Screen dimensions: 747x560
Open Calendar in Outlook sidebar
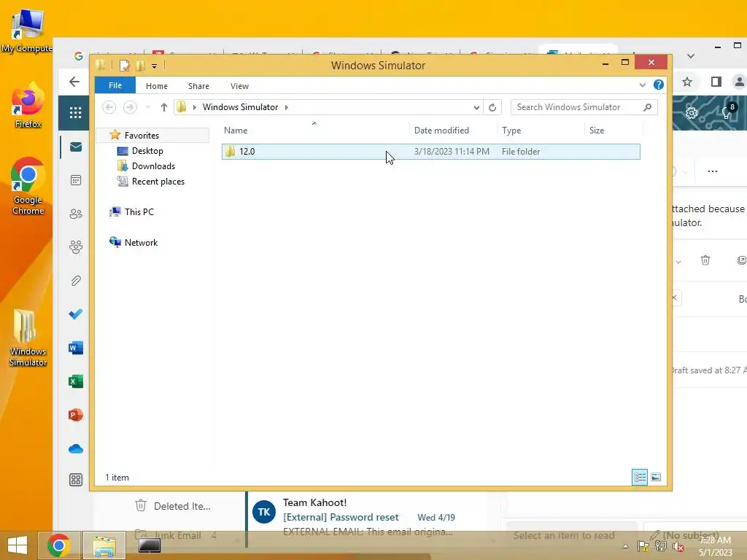point(76,181)
